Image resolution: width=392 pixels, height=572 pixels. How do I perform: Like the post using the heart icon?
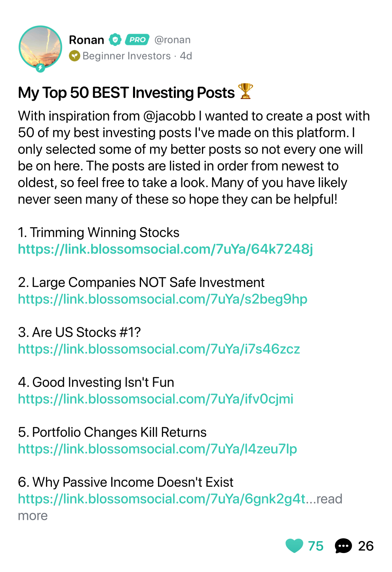[294, 546]
